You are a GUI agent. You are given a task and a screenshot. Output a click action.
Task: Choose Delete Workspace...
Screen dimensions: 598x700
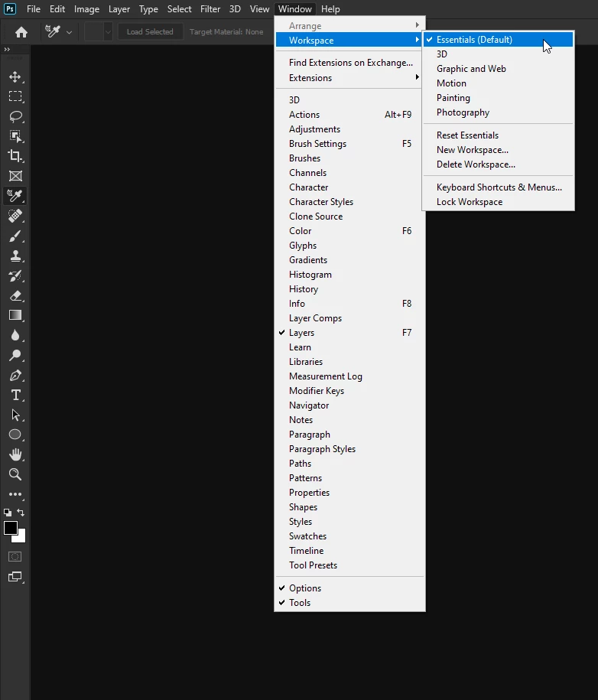498,164
